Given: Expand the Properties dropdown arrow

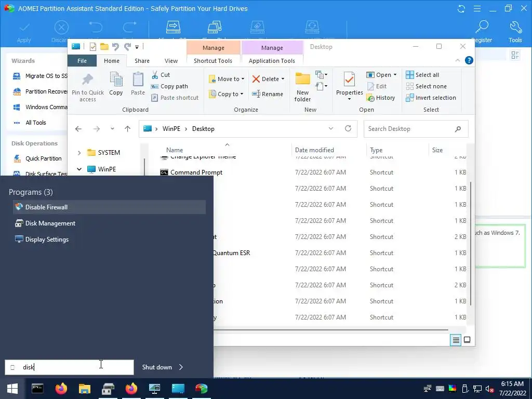Looking at the screenshot, I should pyautogui.click(x=349, y=99).
